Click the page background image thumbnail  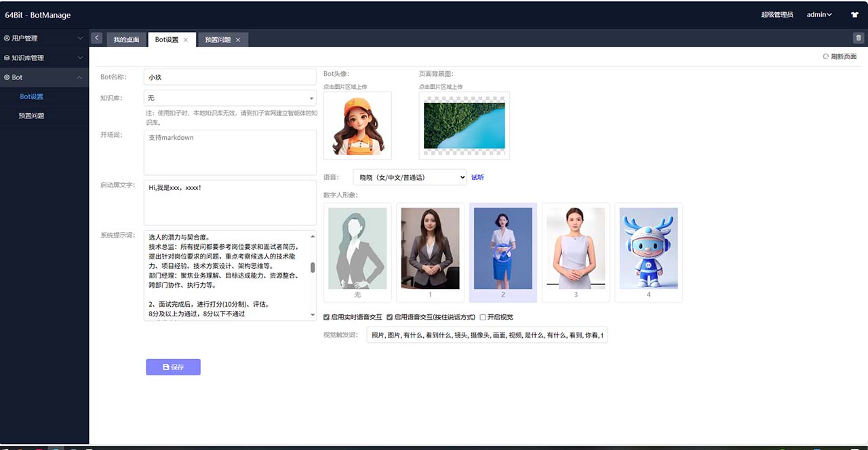[x=464, y=126]
